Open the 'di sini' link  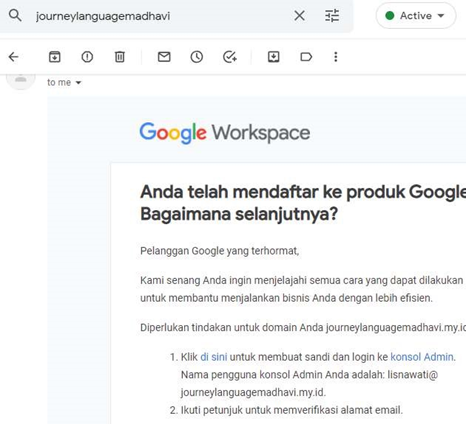tap(214, 357)
